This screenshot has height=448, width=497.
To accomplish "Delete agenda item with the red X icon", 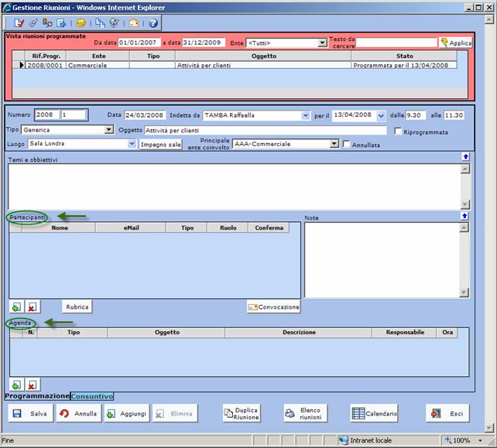I will point(32,385).
